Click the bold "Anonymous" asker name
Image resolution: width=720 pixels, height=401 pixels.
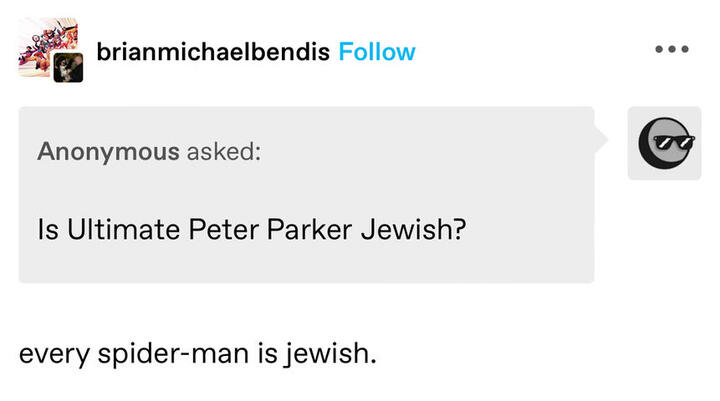coord(108,151)
